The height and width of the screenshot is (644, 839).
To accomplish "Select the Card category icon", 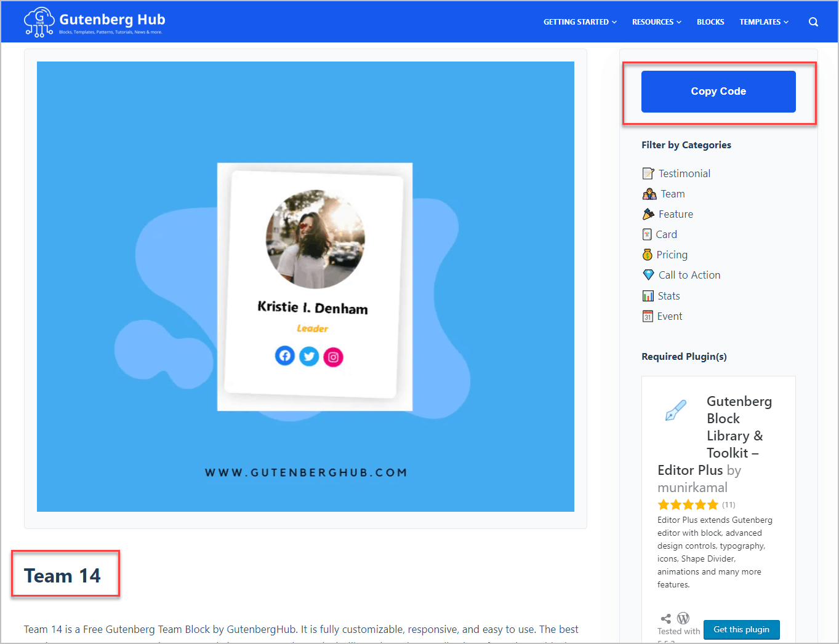I will (648, 234).
